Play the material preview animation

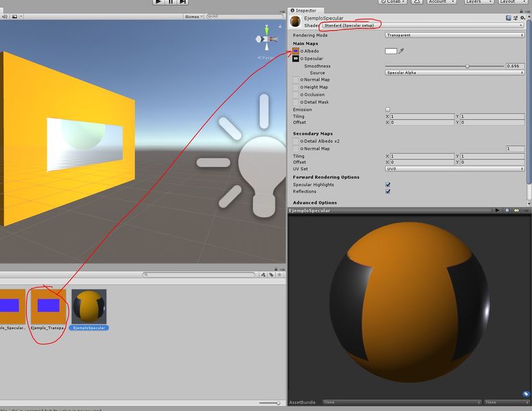[497, 211]
